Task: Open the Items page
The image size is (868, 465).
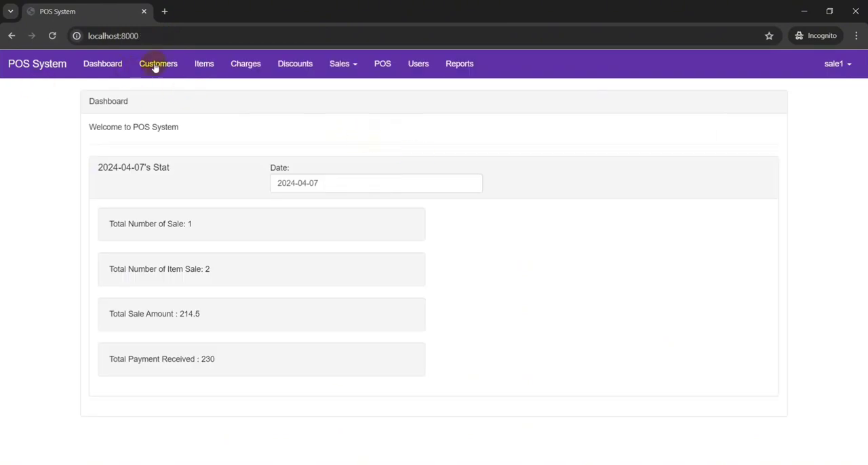Action: pos(204,64)
